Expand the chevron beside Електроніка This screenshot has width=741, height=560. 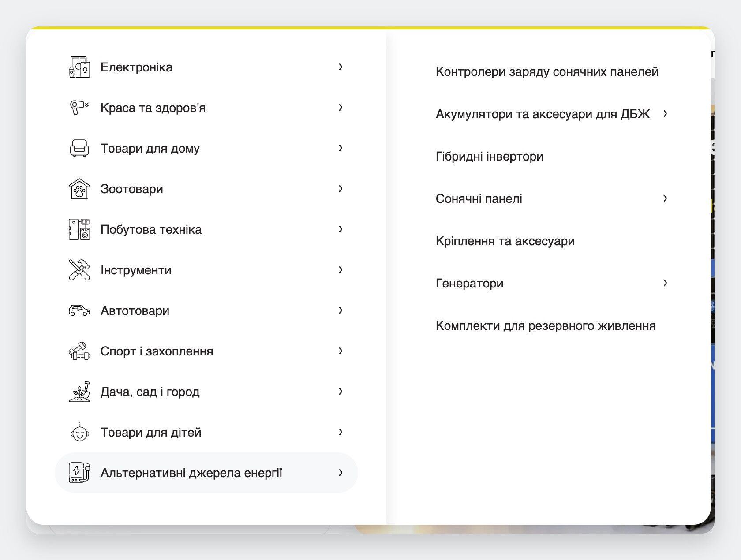(341, 67)
